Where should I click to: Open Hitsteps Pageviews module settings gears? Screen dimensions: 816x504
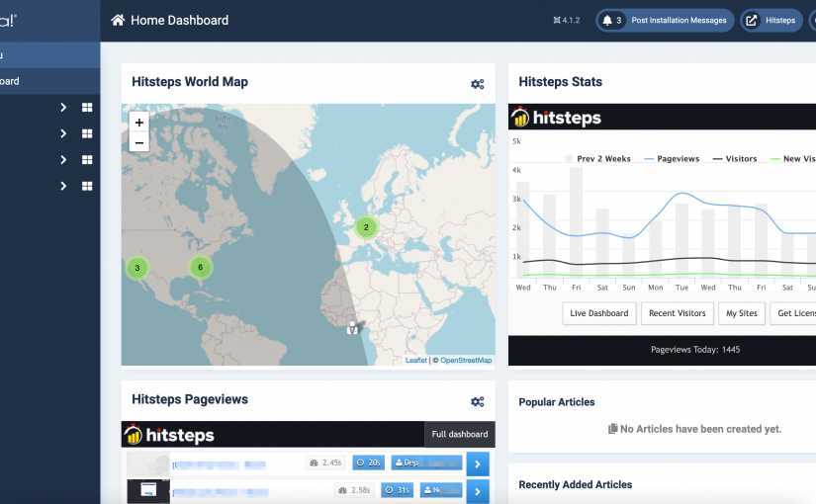477,401
